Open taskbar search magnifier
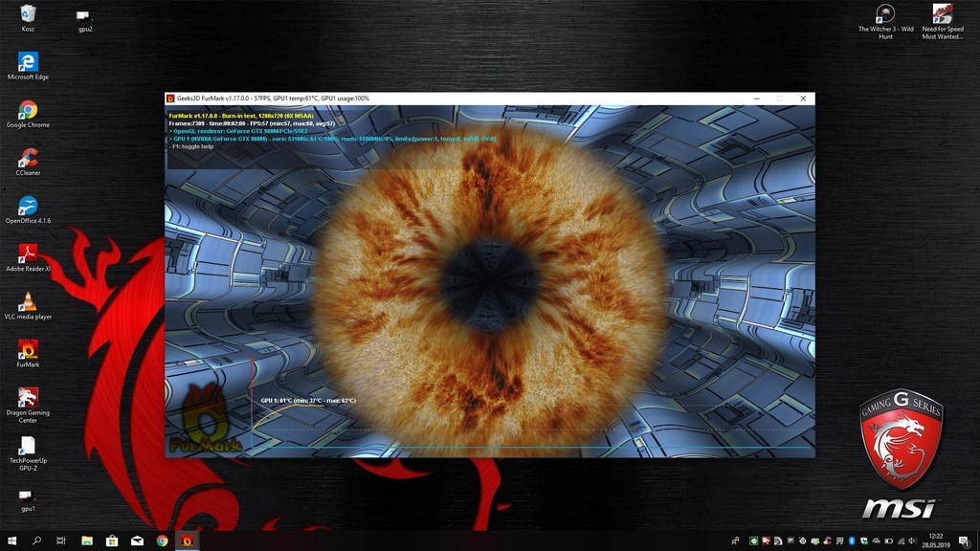Viewport: 980px width, 551px height. [36, 541]
